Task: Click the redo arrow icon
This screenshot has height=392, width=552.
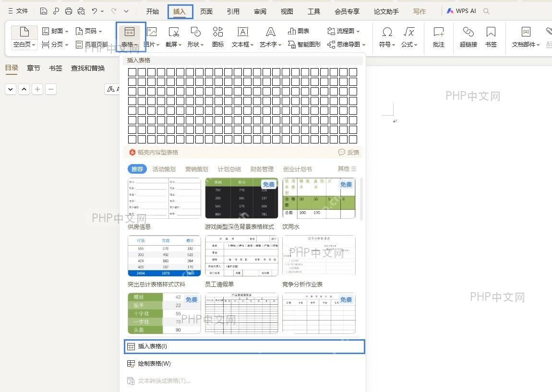Action: [x=114, y=11]
